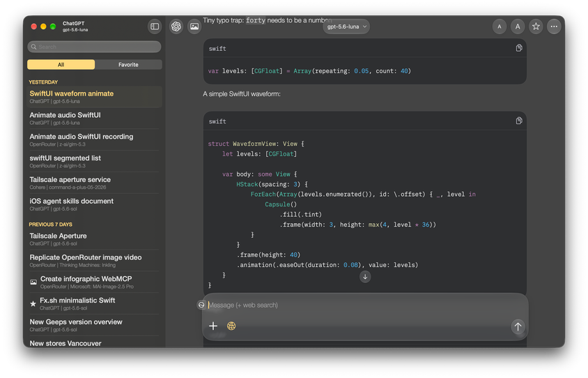Open Tailscale aperture service chat

[x=94, y=183]
